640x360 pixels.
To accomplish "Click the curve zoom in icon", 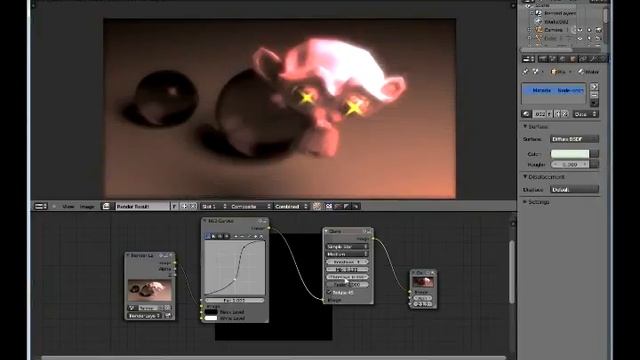I will pyautogui.click(x=236, y=236).
